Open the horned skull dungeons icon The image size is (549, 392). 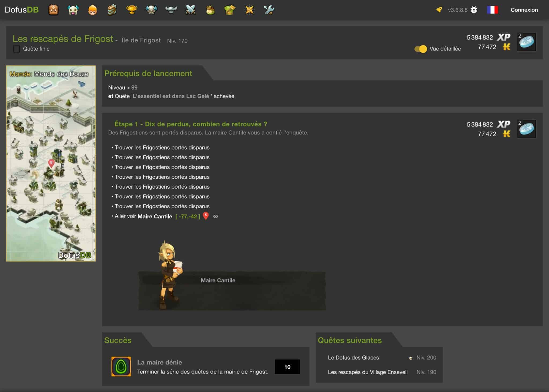[x=151, y=10]
